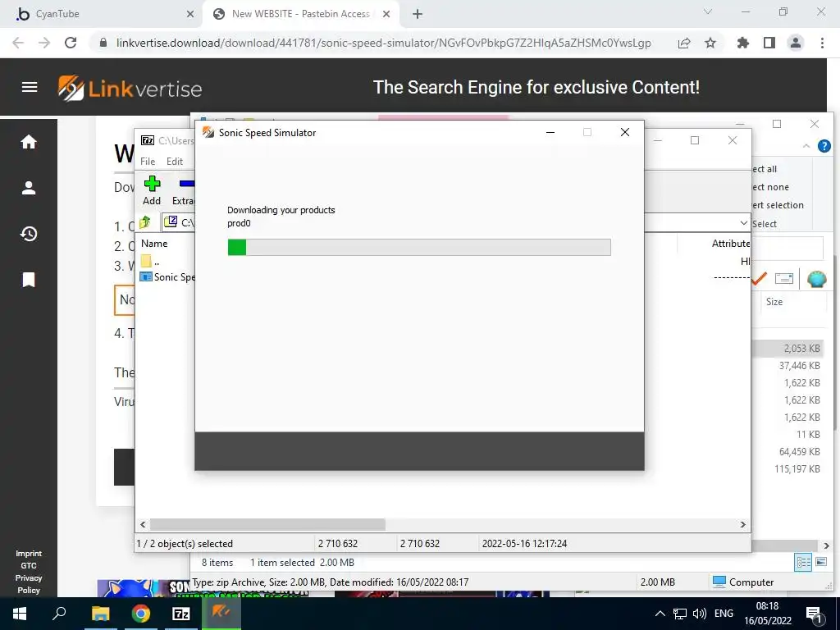Screen dimensions: 840x630
Task: Open Edit menu in 7-Zip
Action: coord(175,162)
